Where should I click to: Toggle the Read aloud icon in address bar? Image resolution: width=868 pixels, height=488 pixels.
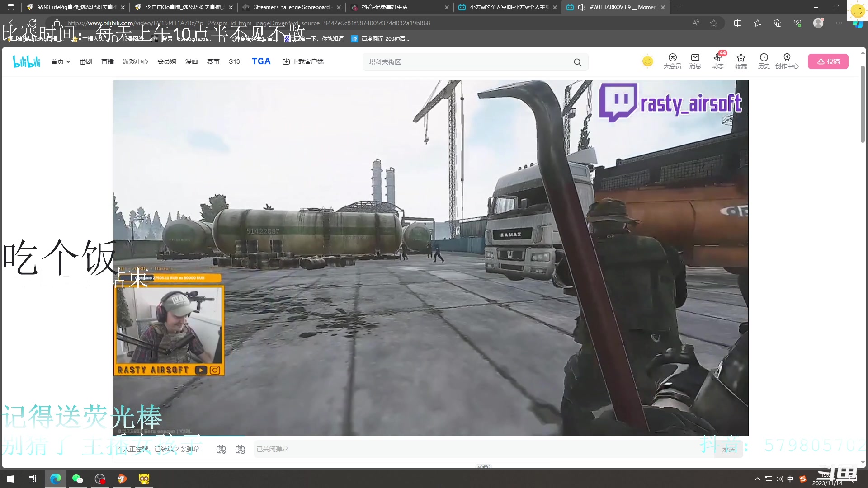696,23
